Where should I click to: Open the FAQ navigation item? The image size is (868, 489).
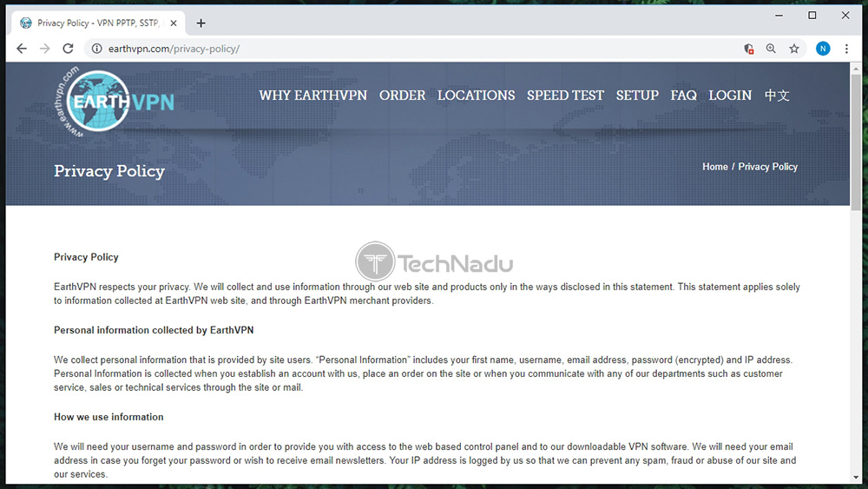pyautogui.click(x=684, y=96)
